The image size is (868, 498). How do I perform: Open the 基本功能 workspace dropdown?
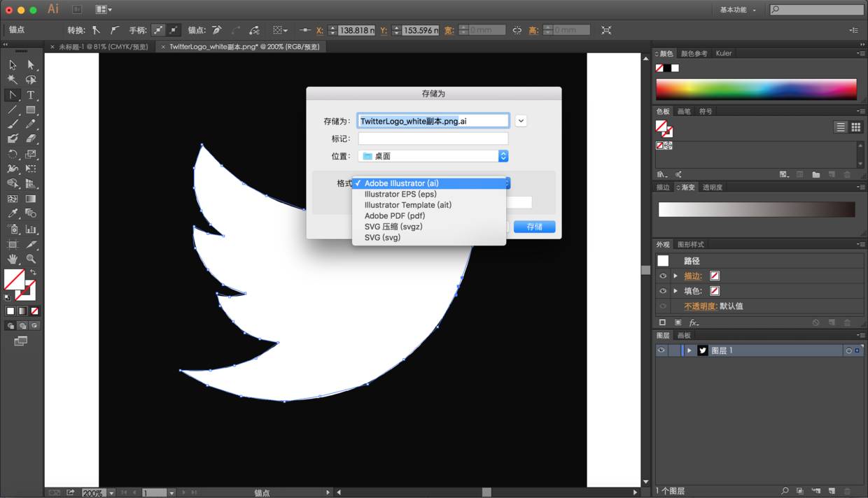pyautogui.click(x=738, y=10)
